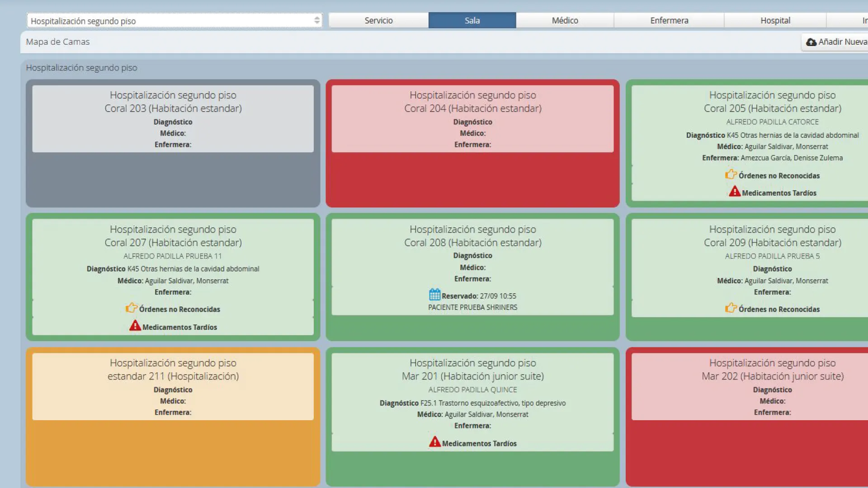Click patient name ALFREDO PADILLA QUINCE
The image size is (868, 488).
472,389
